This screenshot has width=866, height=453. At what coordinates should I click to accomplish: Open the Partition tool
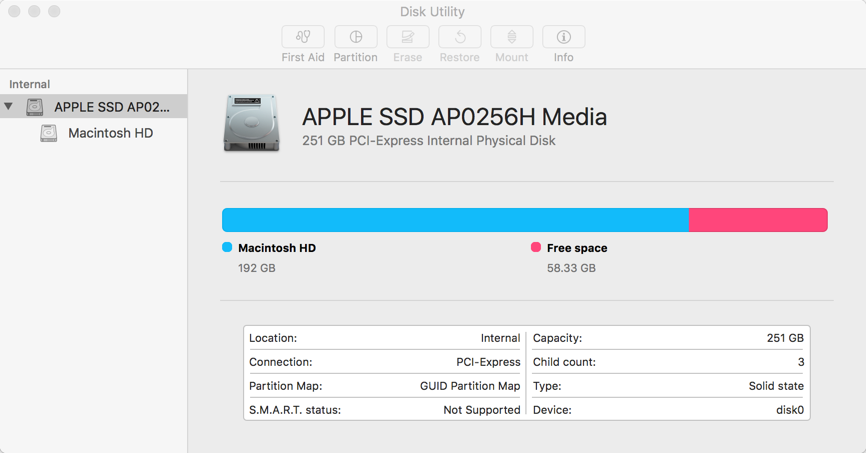(355, 37)
